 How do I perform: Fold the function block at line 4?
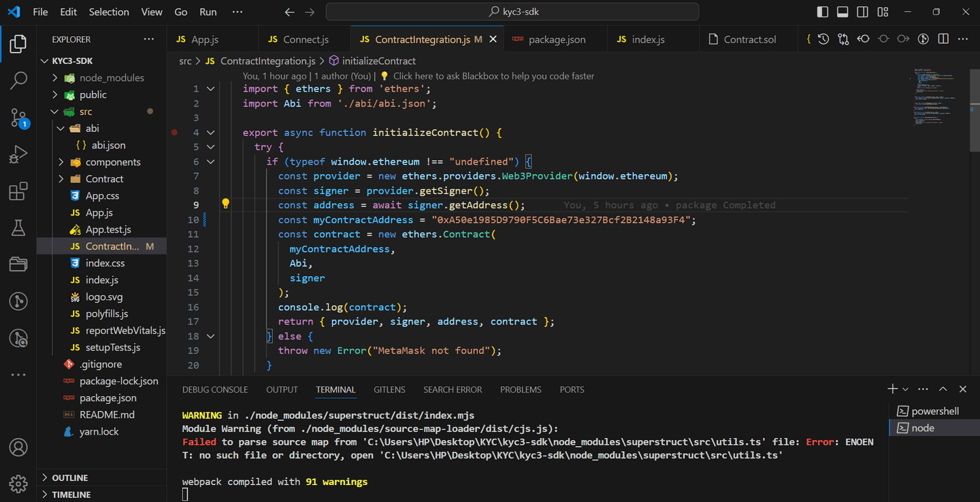point(210,133)
